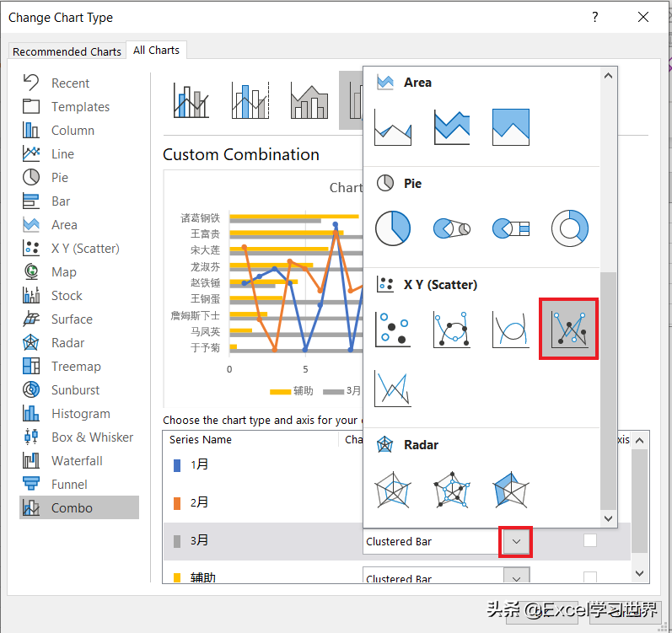Choose Scatter with Smooth Lines icon
The width and height of the screenshot is (672, 633).
(x=510, y=330)
